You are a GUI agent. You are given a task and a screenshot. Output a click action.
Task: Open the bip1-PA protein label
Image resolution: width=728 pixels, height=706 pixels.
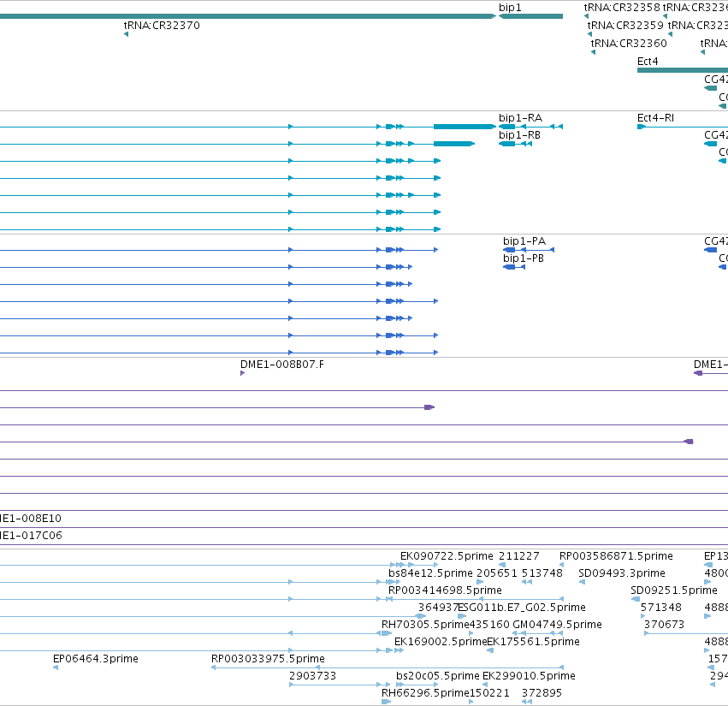[524, 241]
